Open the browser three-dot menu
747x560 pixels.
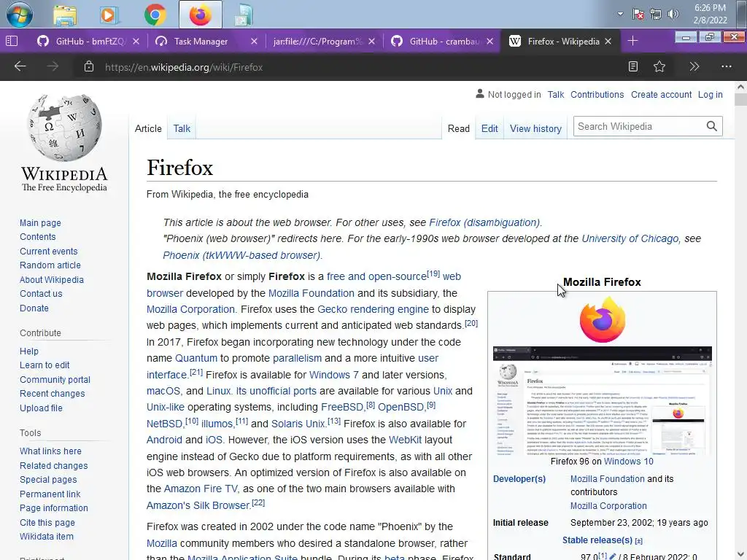pyautogui.click(x=726, y=66)
